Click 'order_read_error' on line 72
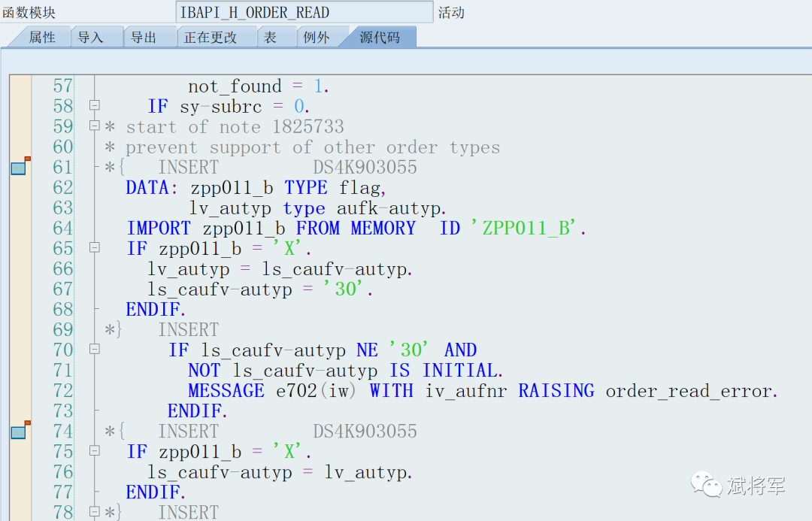812x521 pixels. [689, 390]
